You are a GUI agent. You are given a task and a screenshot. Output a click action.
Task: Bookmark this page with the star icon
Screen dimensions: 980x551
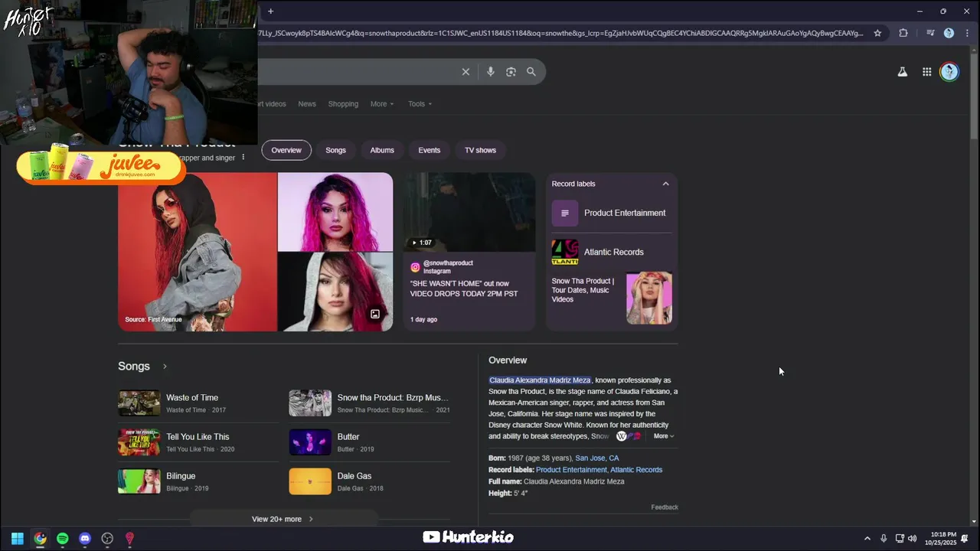point(877,33)
